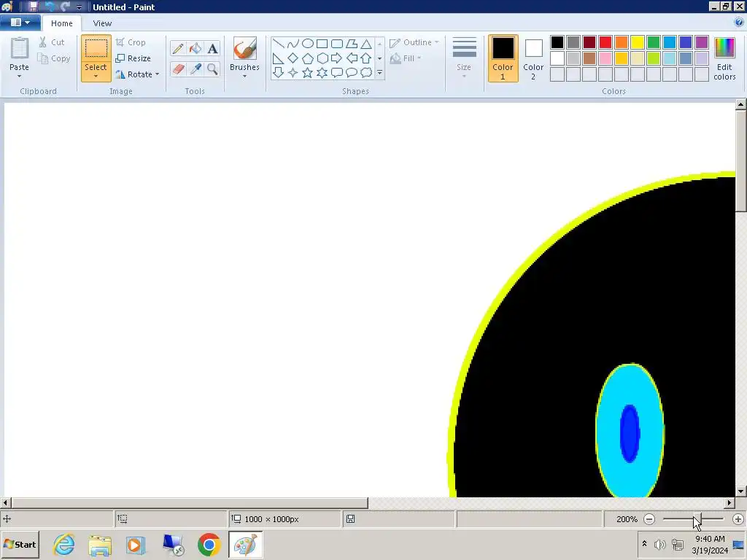Open Google Chrome from the taskbar
Viewport: 747px width, 560px height.
[209, 544]
